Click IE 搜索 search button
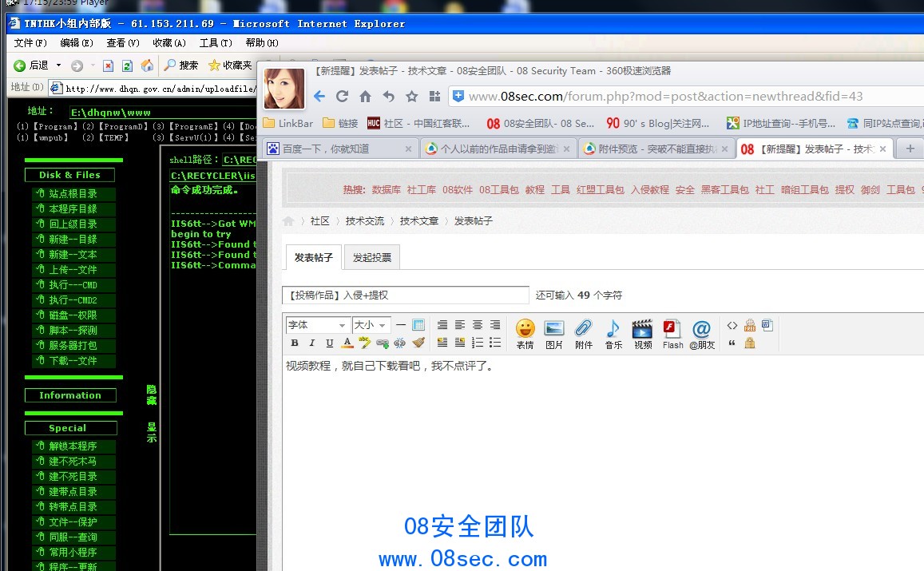Image resolution: width=924 pixels, height=571 pixels. tap(181, 65)
